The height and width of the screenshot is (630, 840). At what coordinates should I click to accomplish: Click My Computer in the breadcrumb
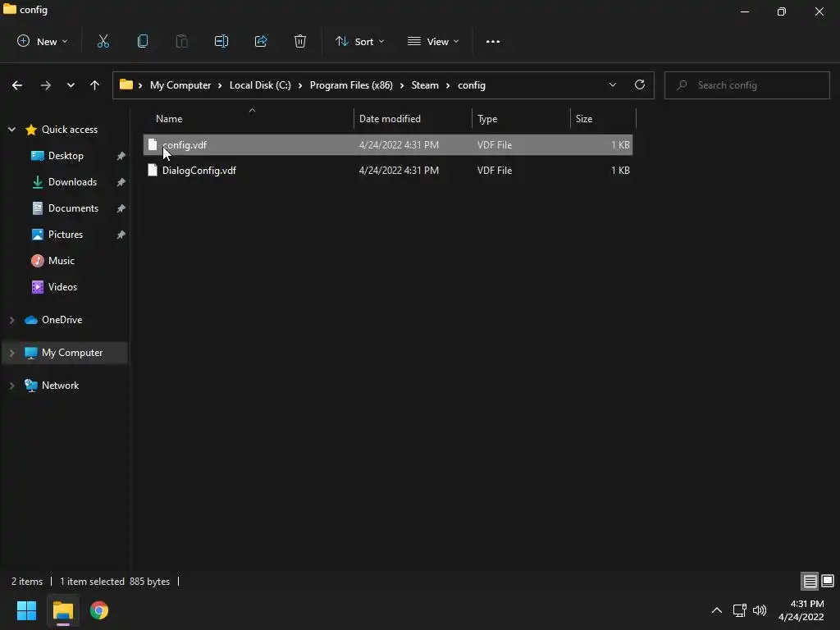180,85
